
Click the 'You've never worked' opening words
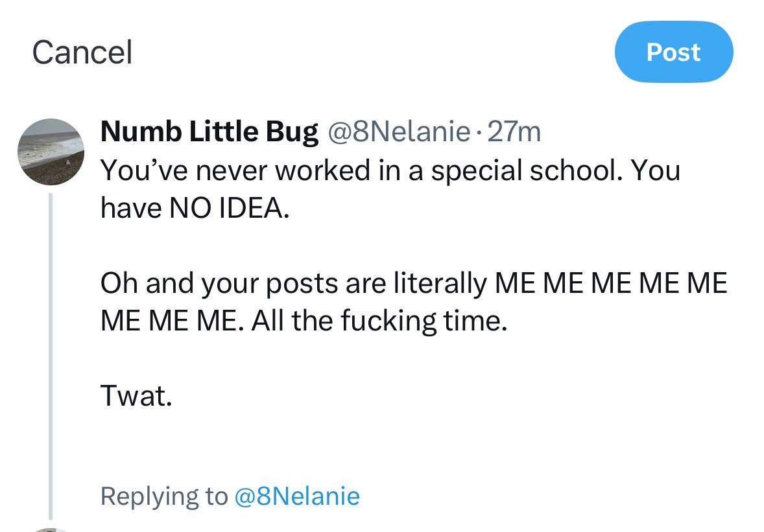click(x=215, y=170)
